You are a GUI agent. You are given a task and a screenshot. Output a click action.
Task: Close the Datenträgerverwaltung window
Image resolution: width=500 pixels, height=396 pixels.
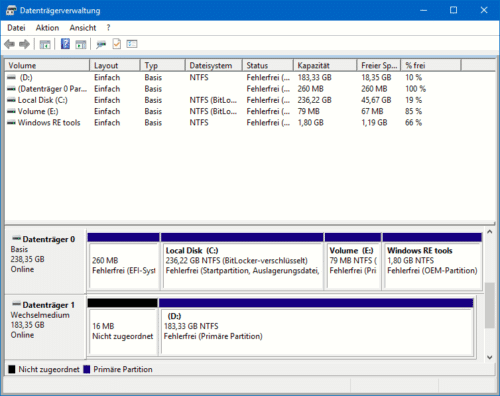[x=484, y=10]
